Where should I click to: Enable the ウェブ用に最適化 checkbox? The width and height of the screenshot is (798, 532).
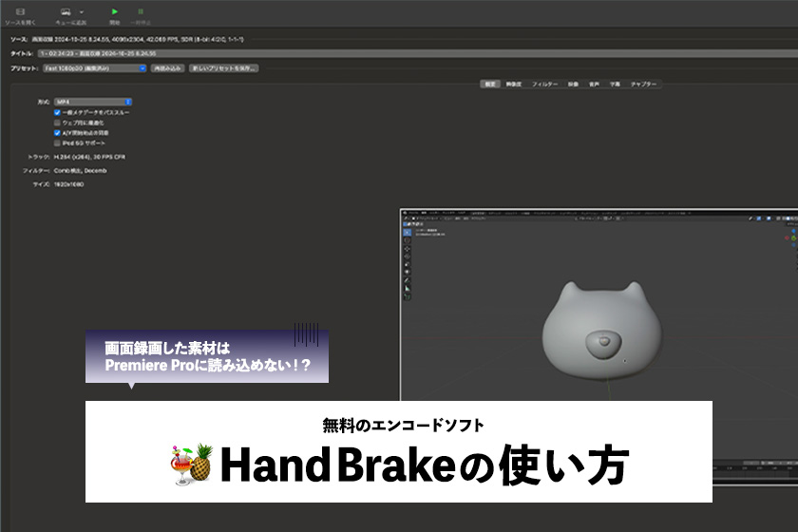[57, 123]
